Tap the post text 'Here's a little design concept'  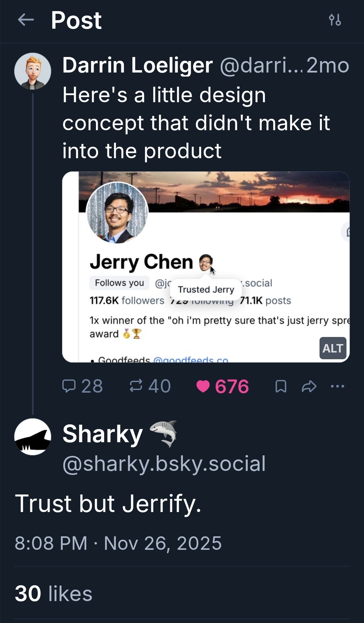click(195, 122)
